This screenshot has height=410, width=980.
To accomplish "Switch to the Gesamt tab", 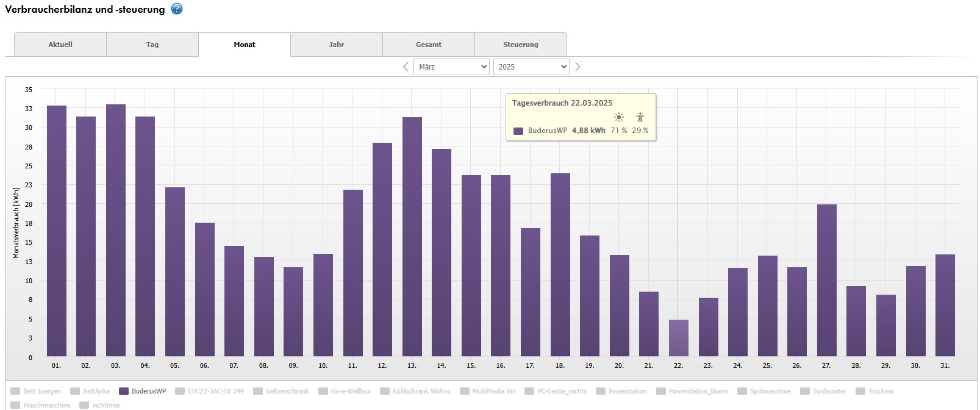I will pyautogui.click(x=429, y=45).
